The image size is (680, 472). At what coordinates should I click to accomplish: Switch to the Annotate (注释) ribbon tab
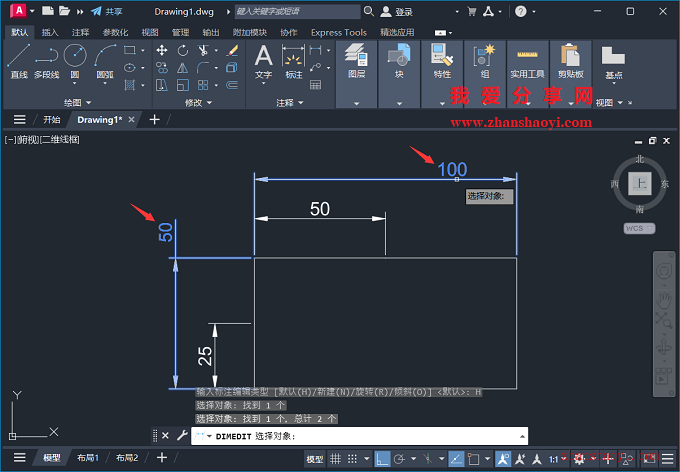[80, 33]
